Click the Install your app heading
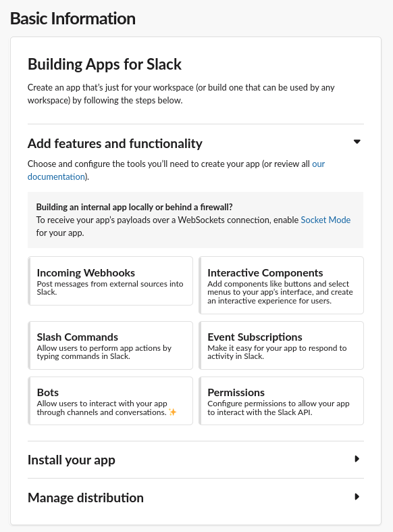The image size is (393, 532). click(72, 460)
